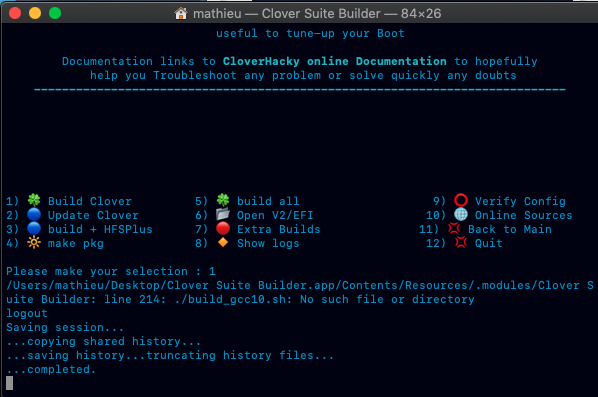Click the 'Build Clover' menu text

coord(90,201)
